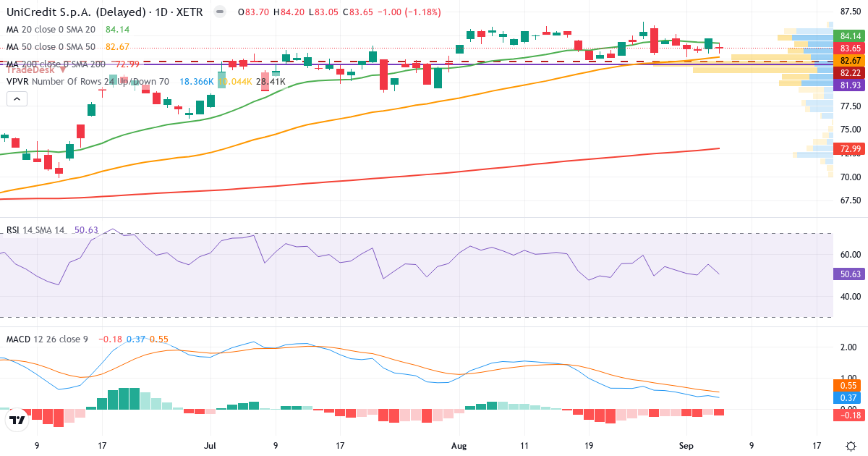Viewport: 868px width, 456px height.
Task: Click the 50.63 RSI value label
Action: 849,274
